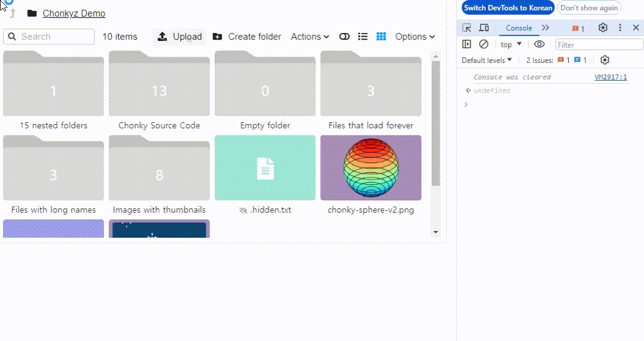Open DevTools settings gear
The width and height of the screenshot is (644, 341).
603,28
